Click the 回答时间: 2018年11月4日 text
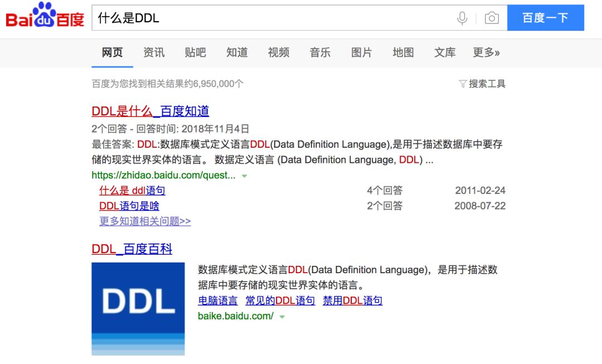The height and width of the screenshot is (364, 602). click(193, 129)
